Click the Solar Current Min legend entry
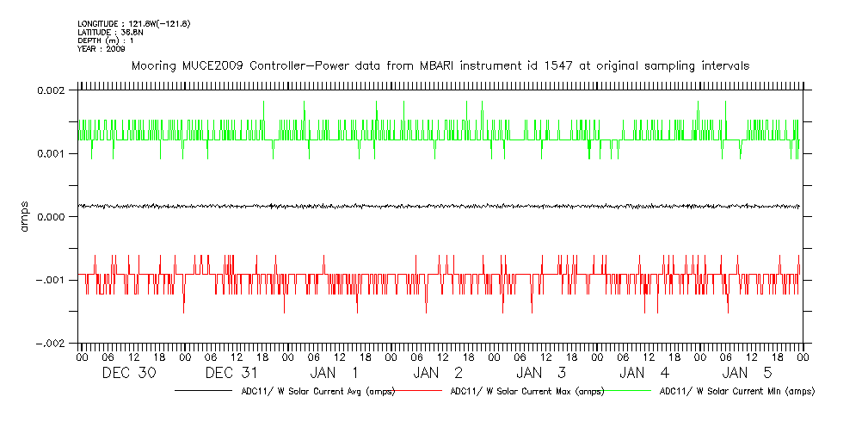This screenshot has height=434, width=868. coord(736,392)
